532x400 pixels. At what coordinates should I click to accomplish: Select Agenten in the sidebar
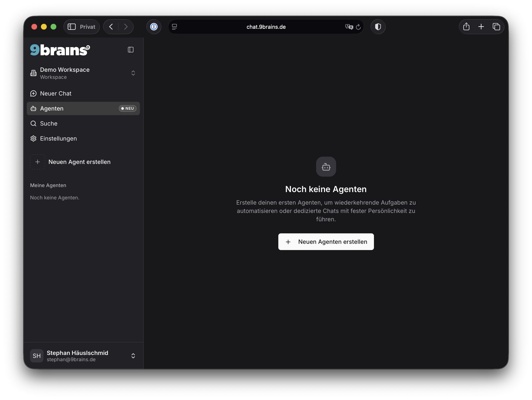(83, 108)
